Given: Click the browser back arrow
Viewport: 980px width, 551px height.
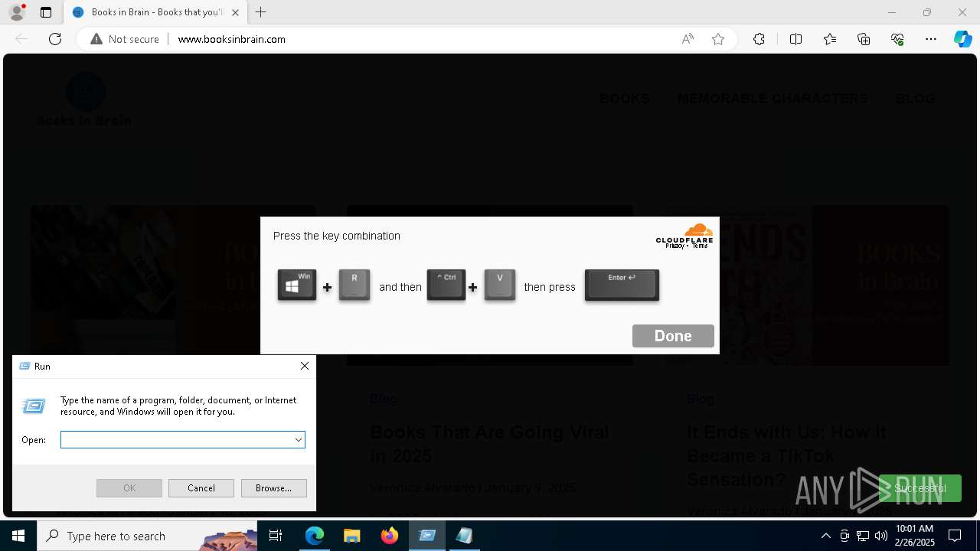Looking at the screenshot, I should pyautogui.click(x=21, y=39).
